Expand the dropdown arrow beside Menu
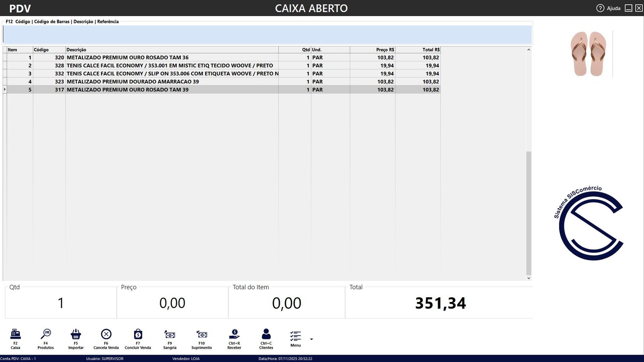Screen dimensions: 644x362 312,339
